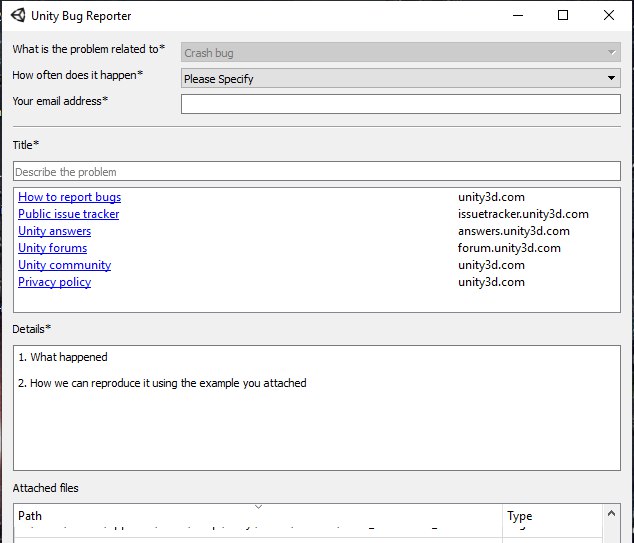Open the 'Unity community' link
The image size is (634, 543).
65,265
